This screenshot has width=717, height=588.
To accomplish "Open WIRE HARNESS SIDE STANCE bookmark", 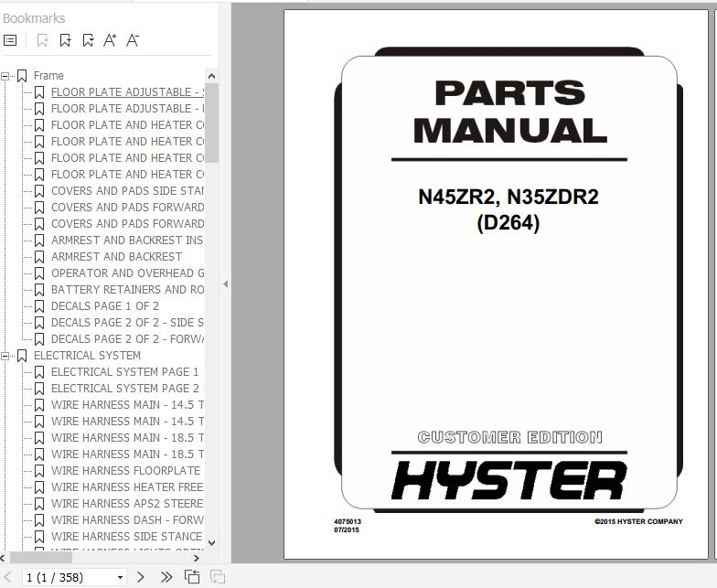I will pyautogui.click(x=126, y=537).
